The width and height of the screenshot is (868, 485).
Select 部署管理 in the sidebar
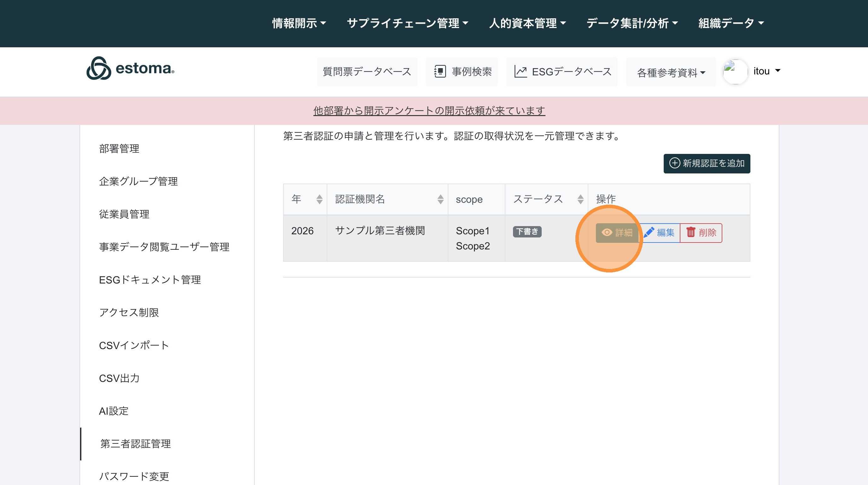point(119,149)
